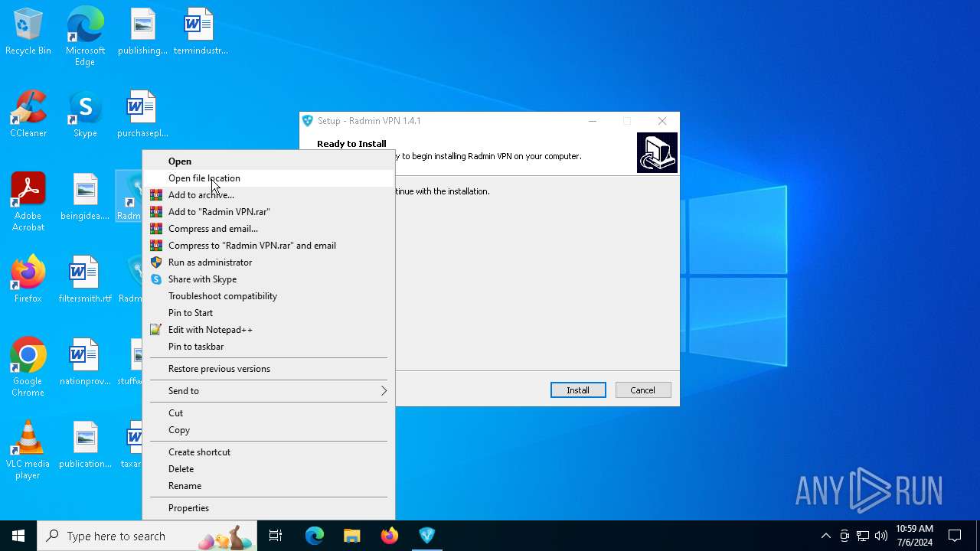Viewport: 980px width, 551px height.
Task: Expand the Send to submenu
Action: (x=269, y=391)
